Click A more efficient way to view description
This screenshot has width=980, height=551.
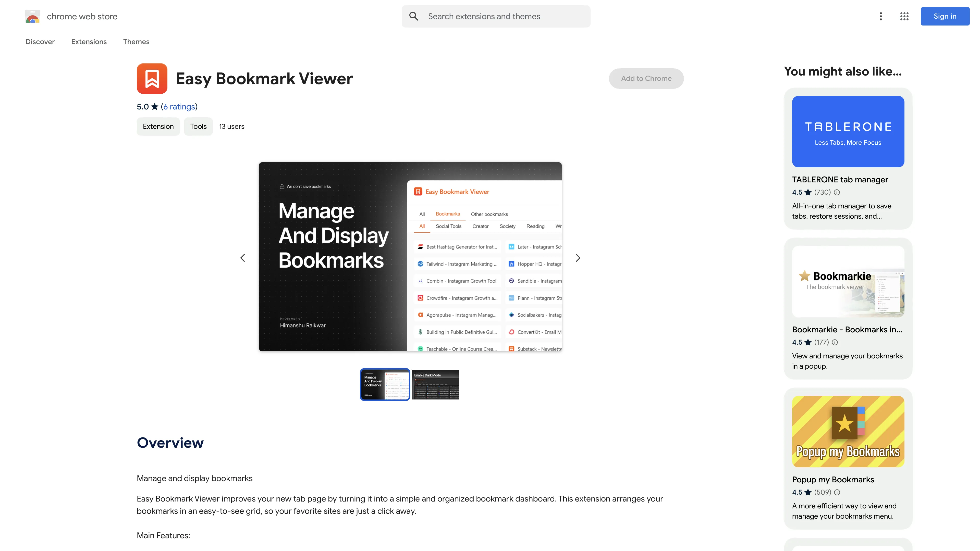click(x=844, y=511)
